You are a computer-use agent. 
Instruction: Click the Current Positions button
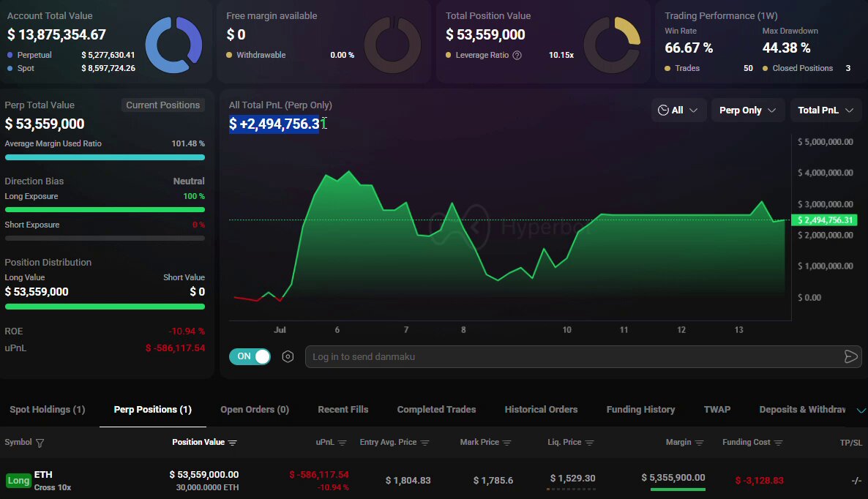point(162,105)
